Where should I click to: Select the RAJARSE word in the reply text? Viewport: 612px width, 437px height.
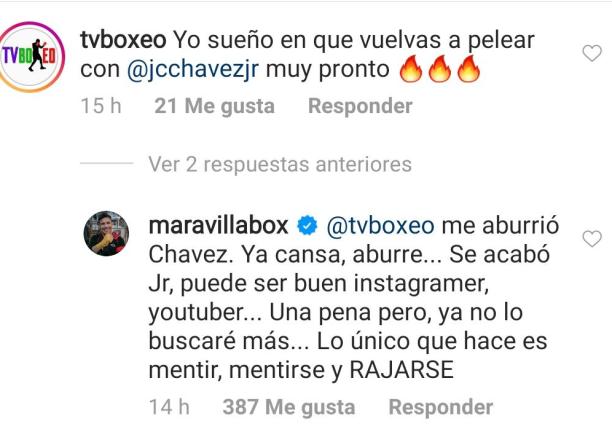point(401,370)
